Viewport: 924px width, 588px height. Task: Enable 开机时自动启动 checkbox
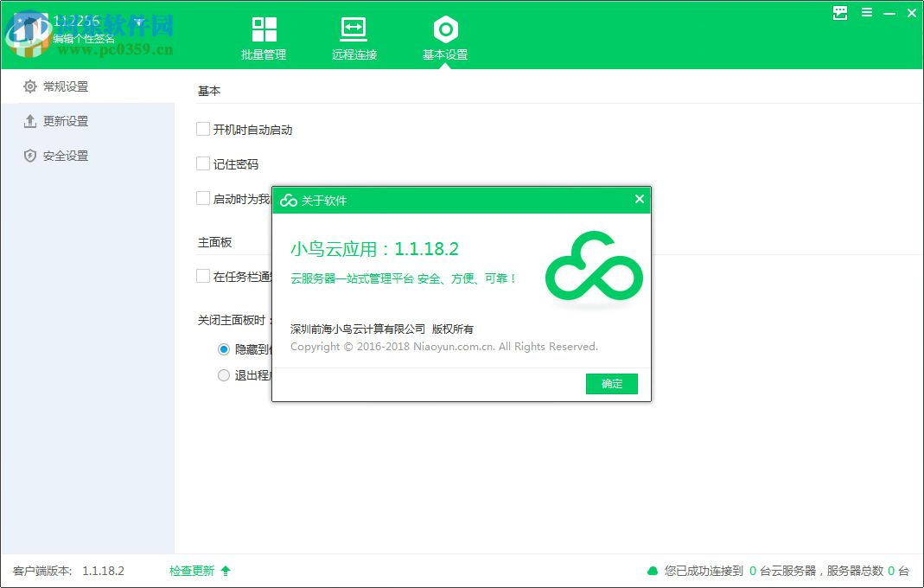203,129
